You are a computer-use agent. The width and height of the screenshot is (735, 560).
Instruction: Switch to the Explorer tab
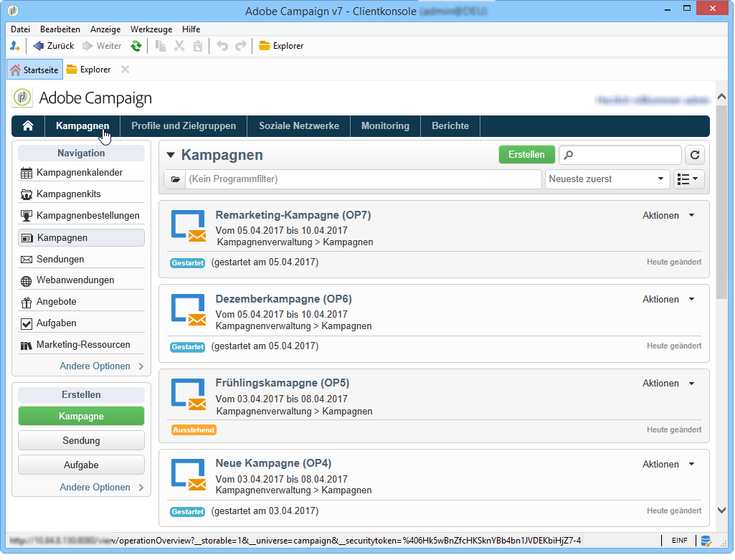(89, 70)
